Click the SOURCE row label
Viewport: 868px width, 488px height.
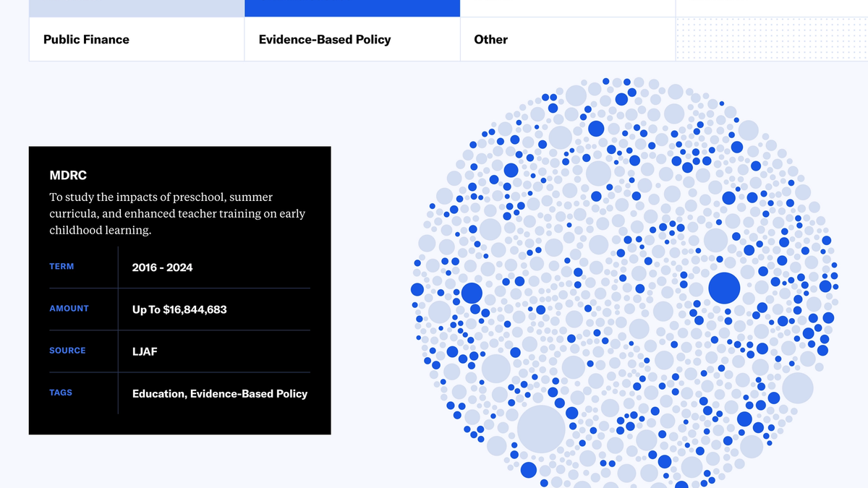(x=67, y=351)
